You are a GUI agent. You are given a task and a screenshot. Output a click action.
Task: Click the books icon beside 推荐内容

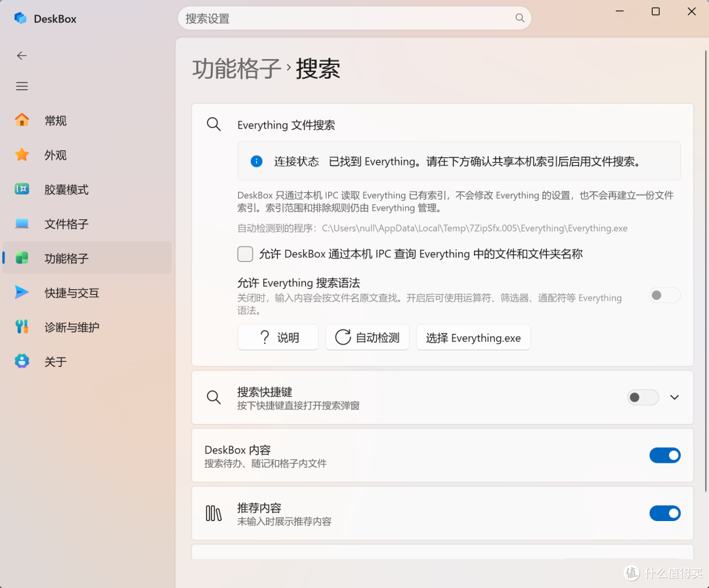click(x=213, y=513)
